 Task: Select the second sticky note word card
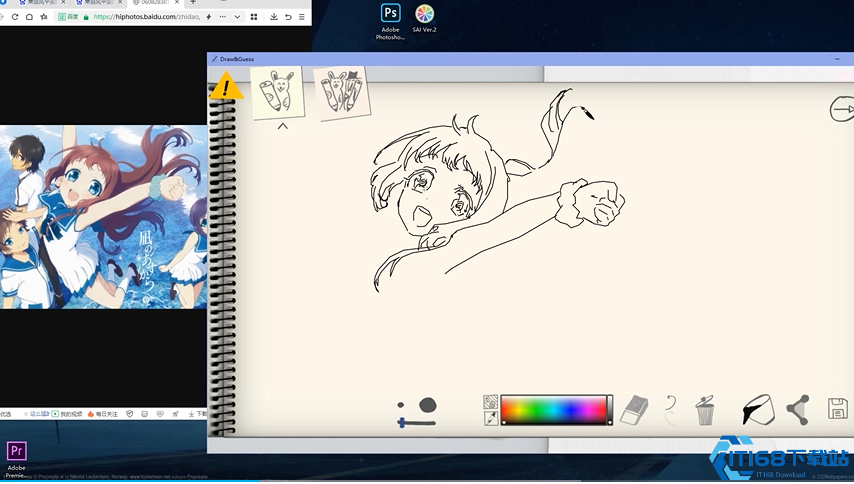click(341, 93)
